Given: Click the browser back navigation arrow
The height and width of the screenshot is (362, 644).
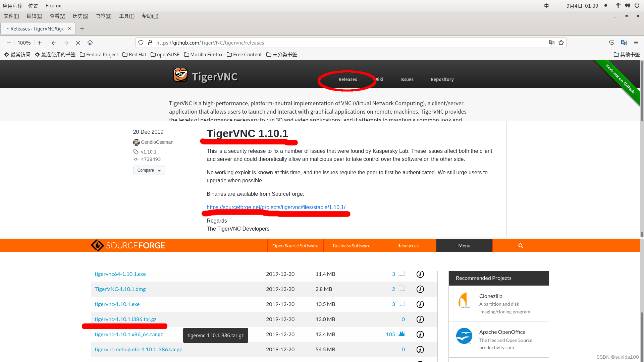Looking at the screenshot, I should pos(54,43).
